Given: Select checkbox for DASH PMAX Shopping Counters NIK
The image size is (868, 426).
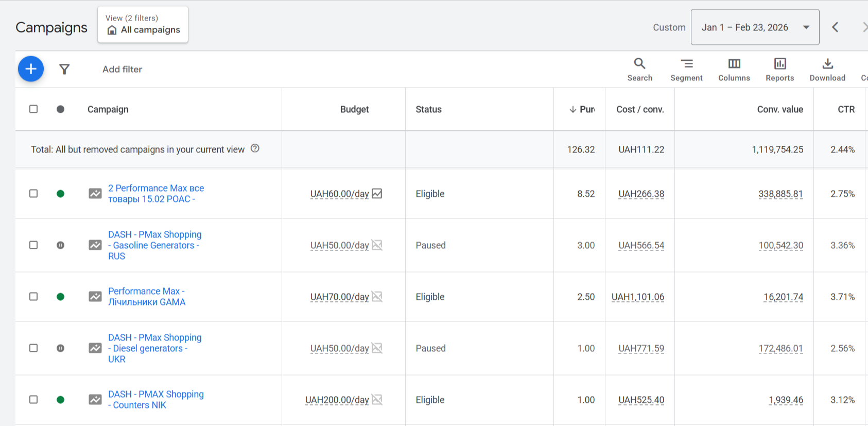Looking at the screenshot, I should pyautogui.click(x=33, y=400).
